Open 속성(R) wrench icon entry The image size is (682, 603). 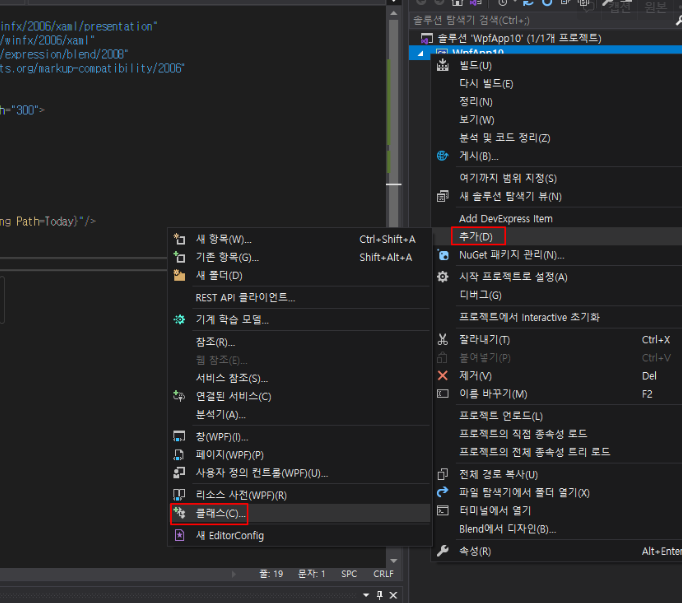pos(443,551)
